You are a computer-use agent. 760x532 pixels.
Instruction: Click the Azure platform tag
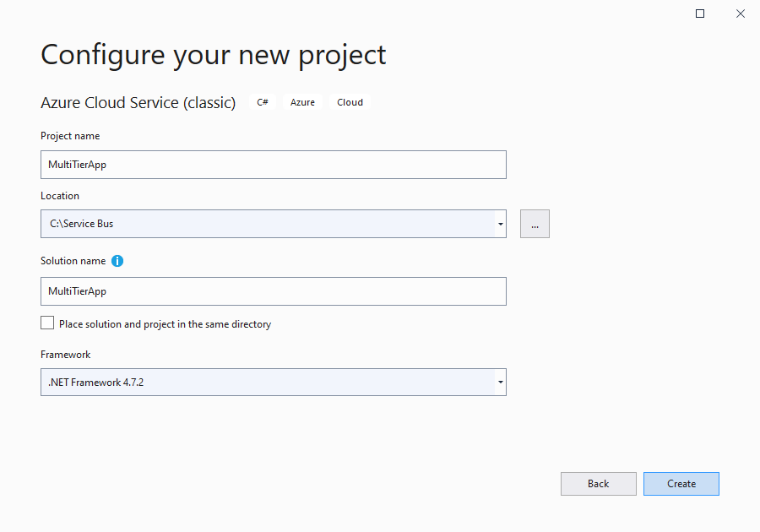coord(302,102)
